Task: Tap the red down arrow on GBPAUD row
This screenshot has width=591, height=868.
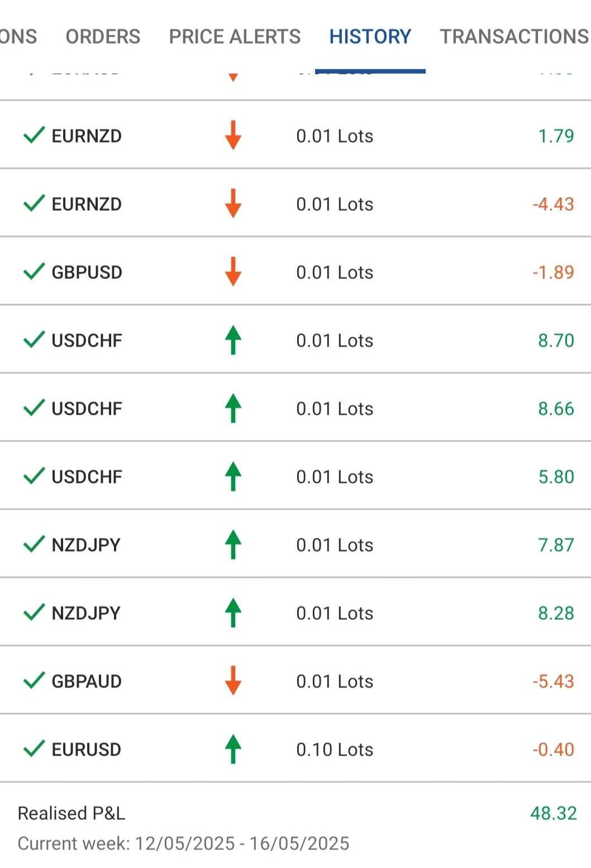Action: point(233,681)
